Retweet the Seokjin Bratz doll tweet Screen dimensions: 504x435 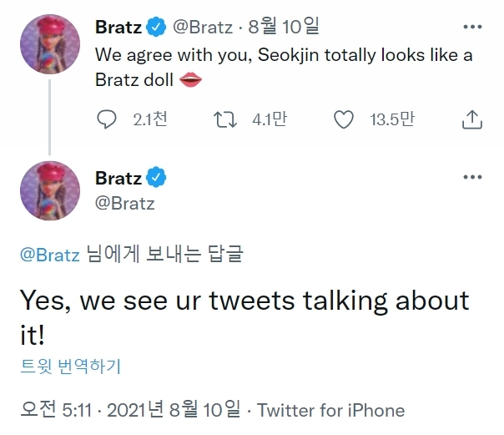click(x=227, y=120)
